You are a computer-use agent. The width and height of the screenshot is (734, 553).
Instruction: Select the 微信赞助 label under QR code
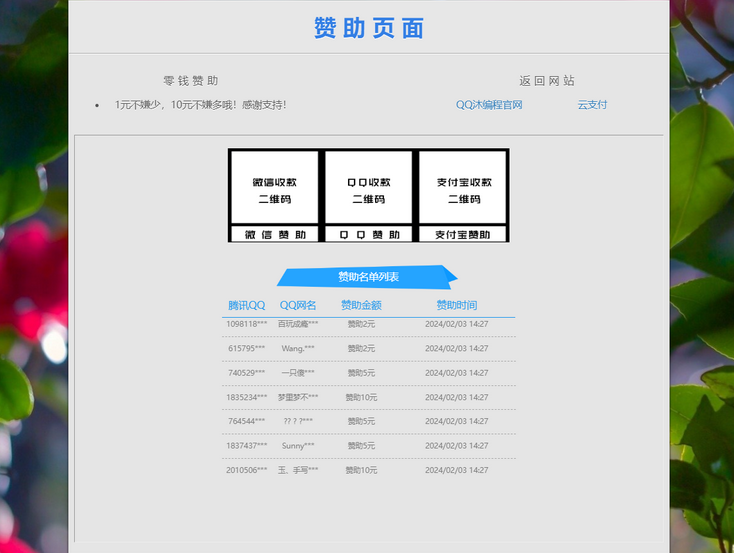point(275,235)
